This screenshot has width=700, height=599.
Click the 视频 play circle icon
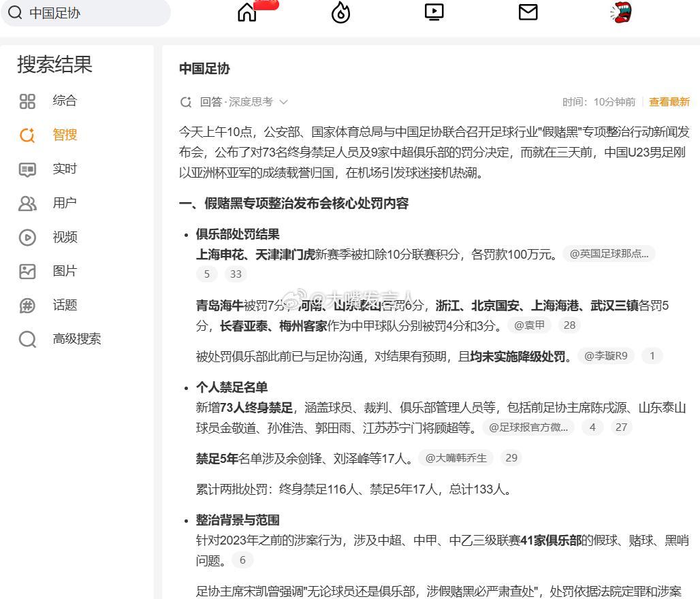pos(27,238)
